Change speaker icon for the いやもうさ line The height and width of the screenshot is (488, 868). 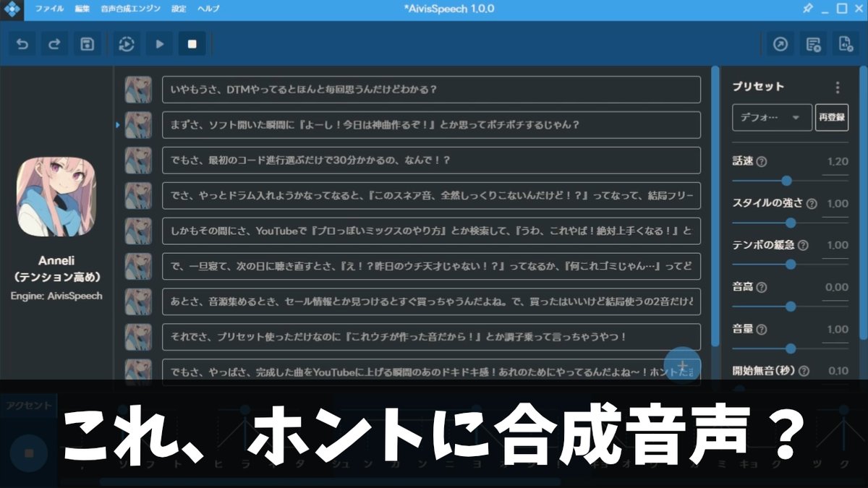pyautogui.click(x=138, y=90)
